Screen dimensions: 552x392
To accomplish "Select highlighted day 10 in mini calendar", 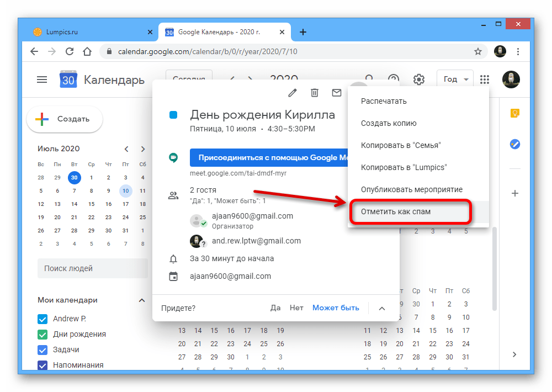I will pyautogui.click(x=126, y=191).
